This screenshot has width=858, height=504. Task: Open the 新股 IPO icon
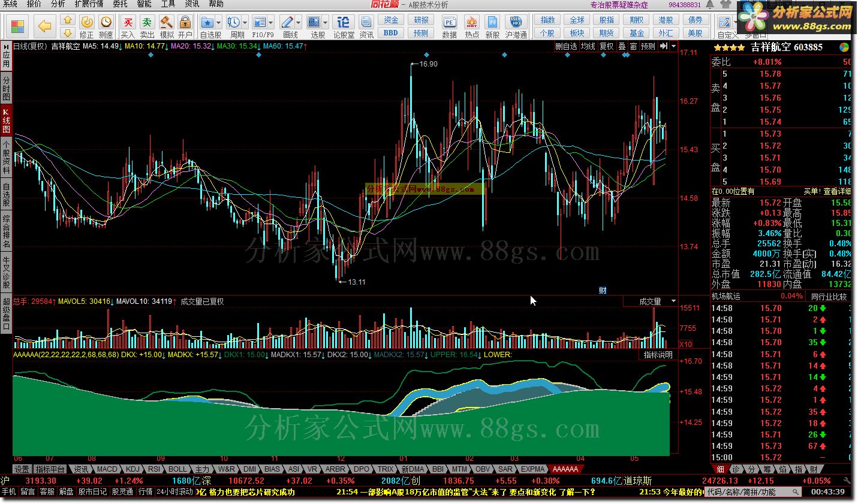tap(492, 23)
